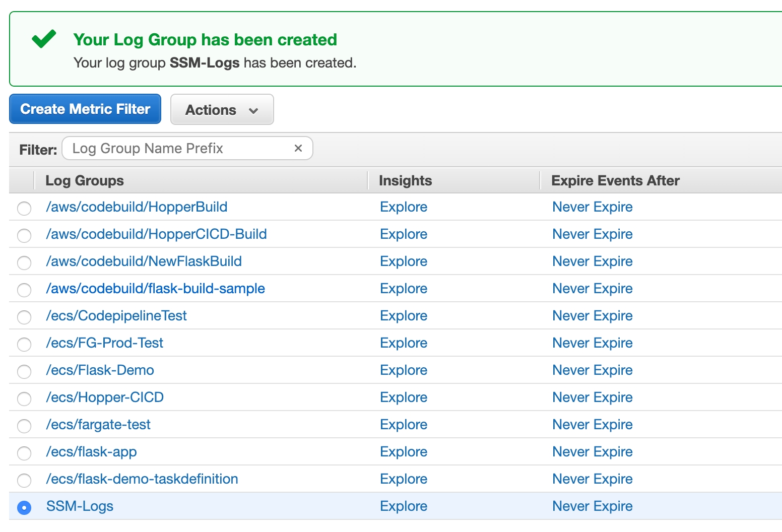Open the SSM-Logs log group link
Image resolution: width=782 pixels, height=532 pixels.
pyautogui.click(x=80, y=506)
